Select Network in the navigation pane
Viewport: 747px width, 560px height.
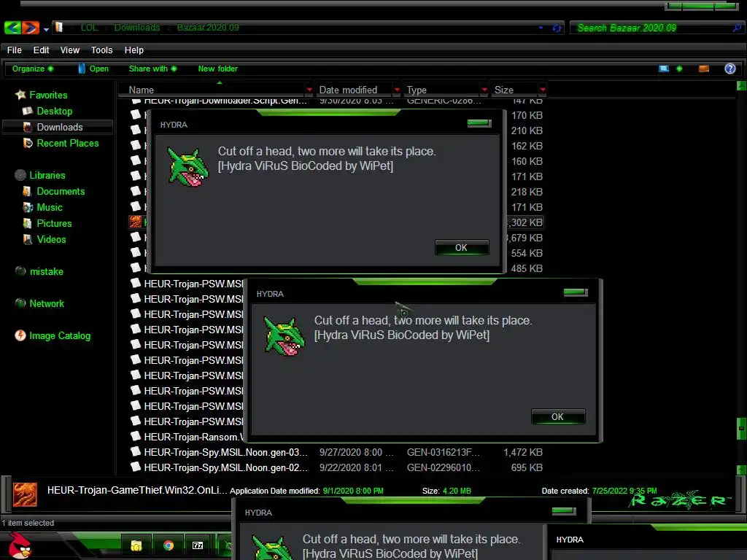[x=47, y=304]
